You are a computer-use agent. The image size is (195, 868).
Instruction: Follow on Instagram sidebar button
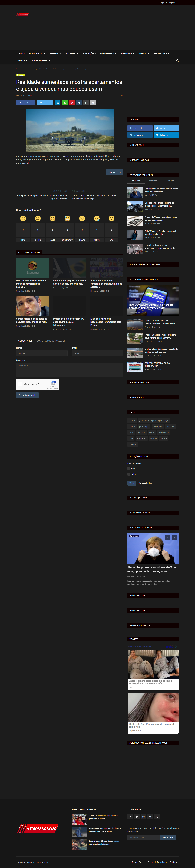click(140, 135)
